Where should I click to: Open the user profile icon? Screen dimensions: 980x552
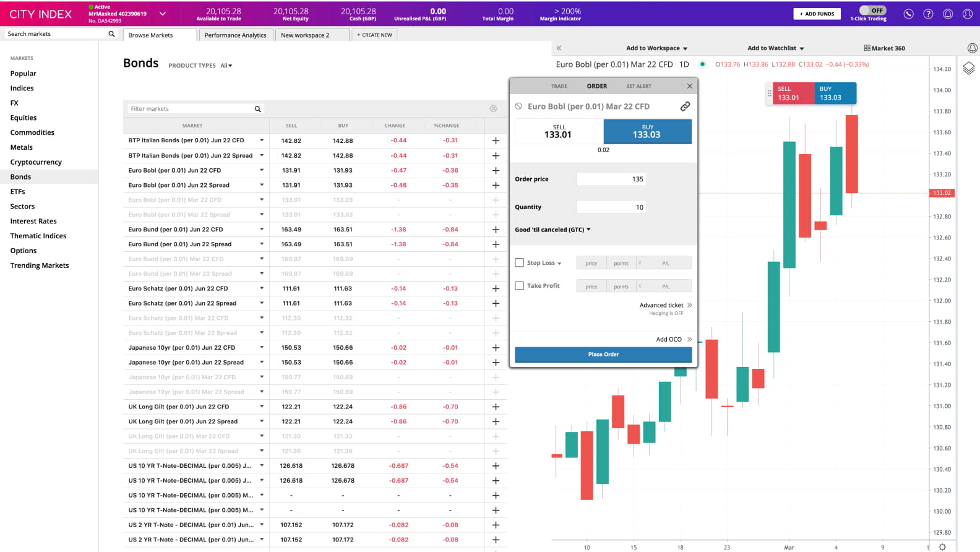tap(968, 14)
